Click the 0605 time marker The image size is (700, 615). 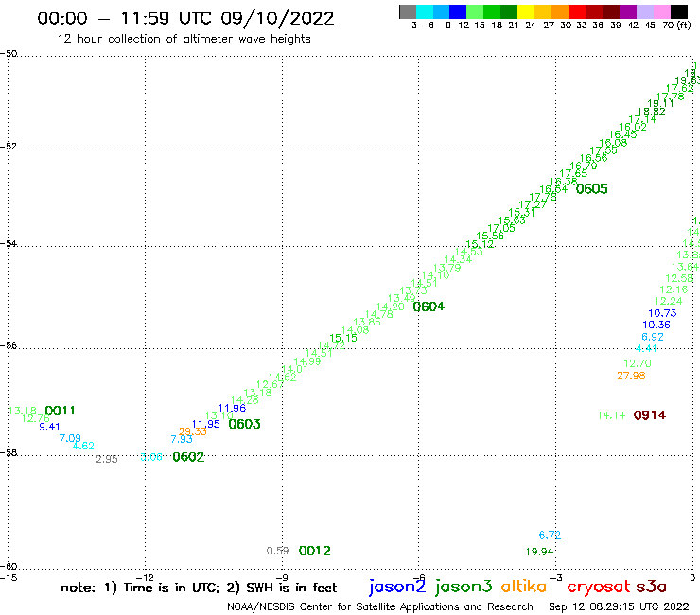tap(591, 189)
